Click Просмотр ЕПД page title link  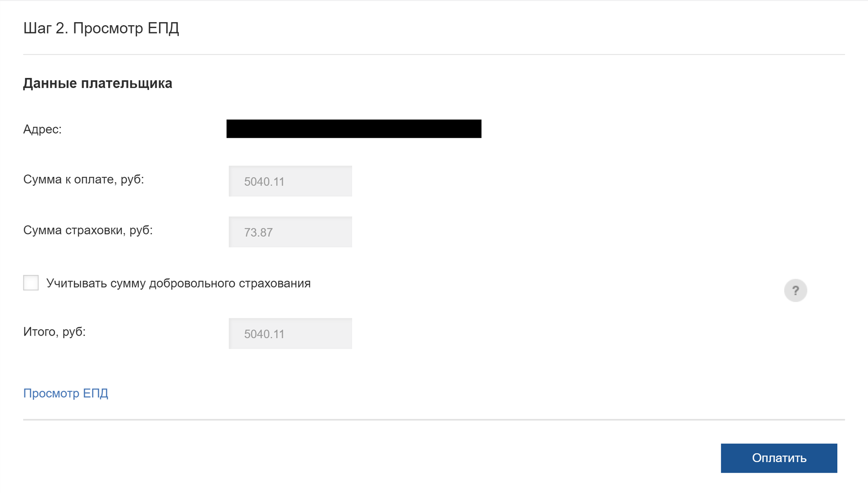click(x=66, y=393)
